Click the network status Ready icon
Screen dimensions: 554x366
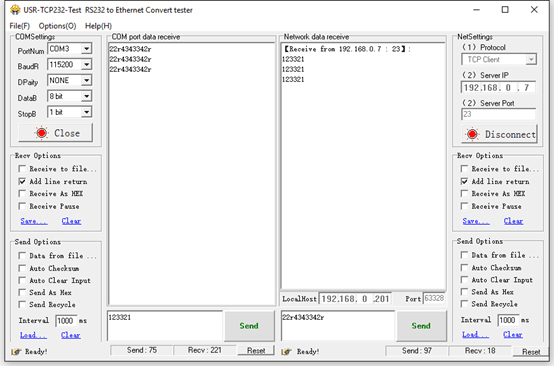pyautogui.click(x=287, y=352)
